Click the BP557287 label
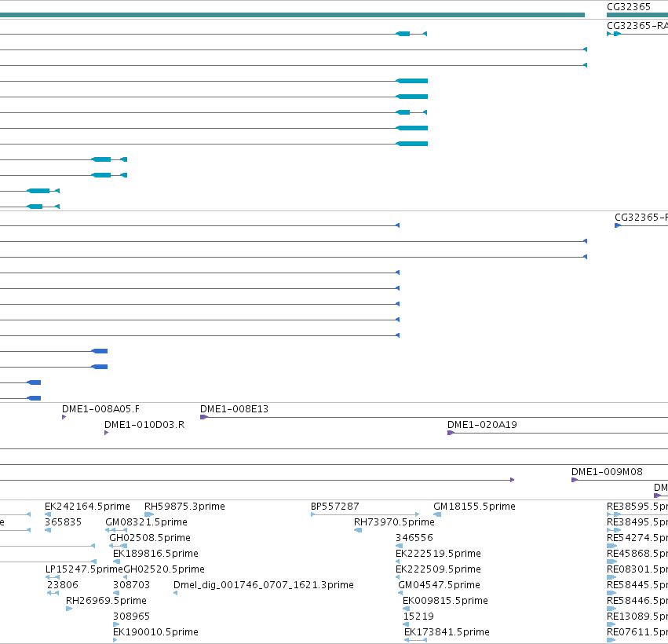Image resolution: width=668 pixels, height=644 pixels. 335,507
